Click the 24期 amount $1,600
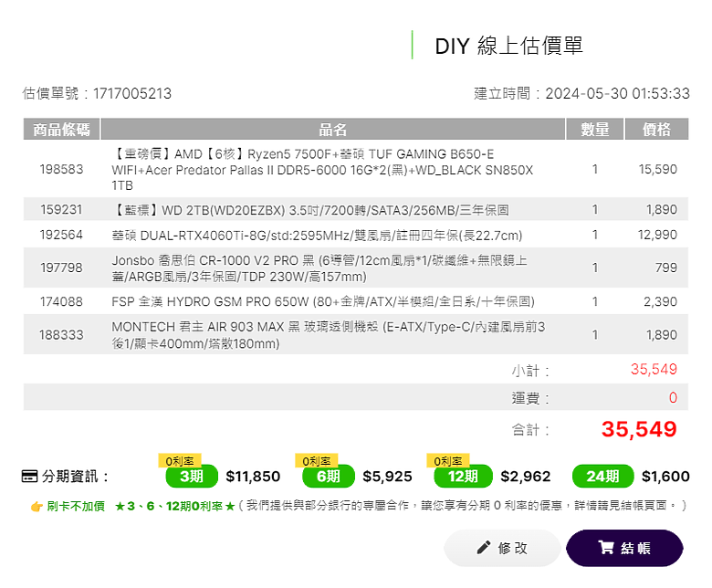Image resolution: width=712 pixels, height=588 pixels. 665,477
